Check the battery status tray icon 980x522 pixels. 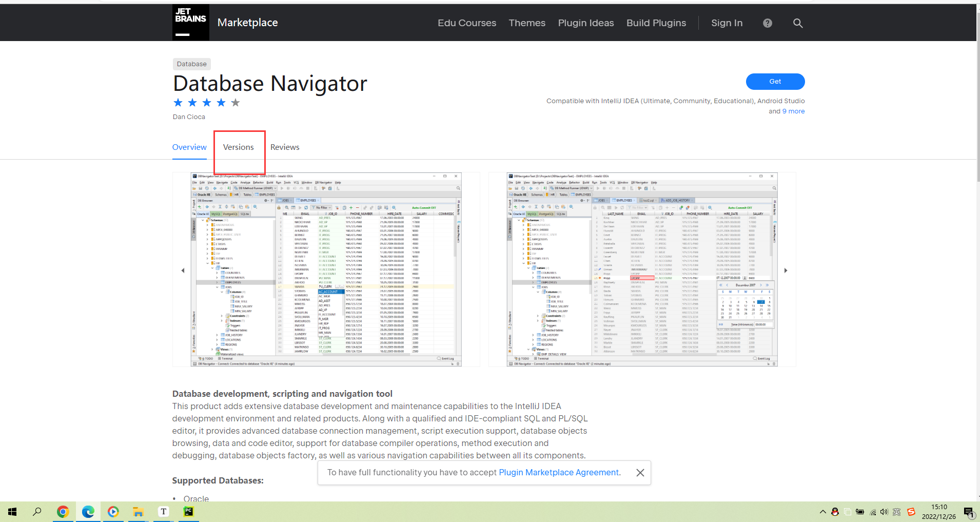click(x=860, y=512)
